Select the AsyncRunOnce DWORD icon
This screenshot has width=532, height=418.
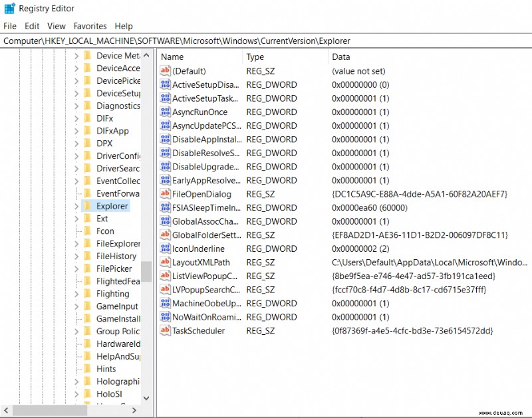[165, 112]
